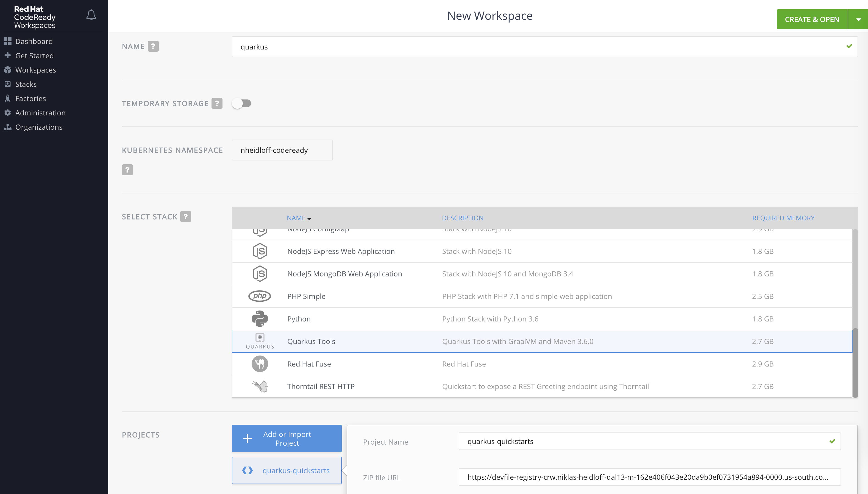868x494 pixels.
Task: Click 'Stack with NodeJS 10 and MongoDB 3.4' description
Action: point(507,274)
